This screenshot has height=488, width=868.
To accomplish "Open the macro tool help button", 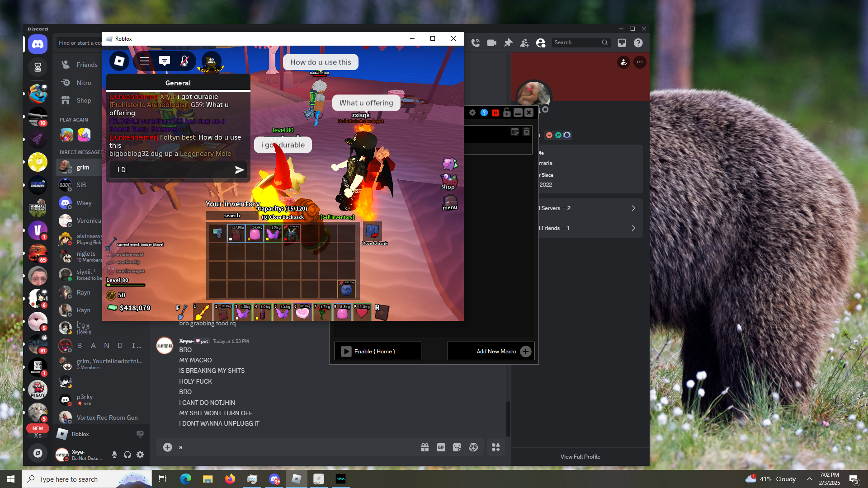I will [x=484, y=113].
